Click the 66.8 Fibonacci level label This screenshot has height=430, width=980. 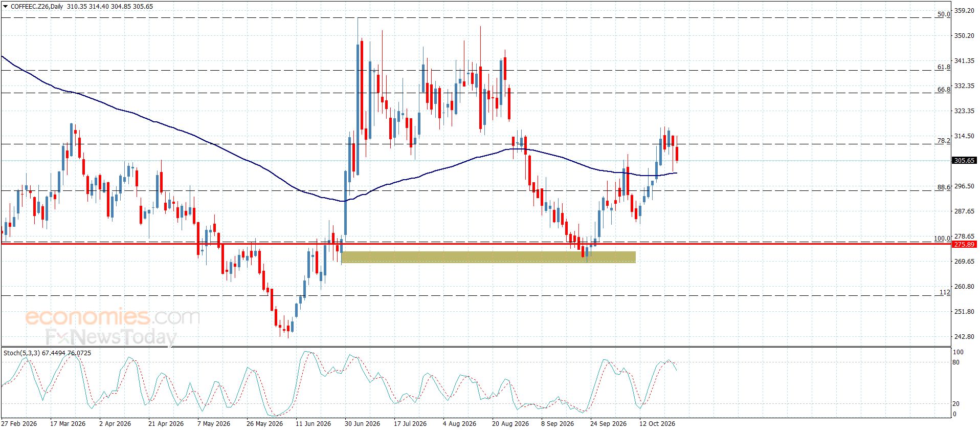[944, 90]
